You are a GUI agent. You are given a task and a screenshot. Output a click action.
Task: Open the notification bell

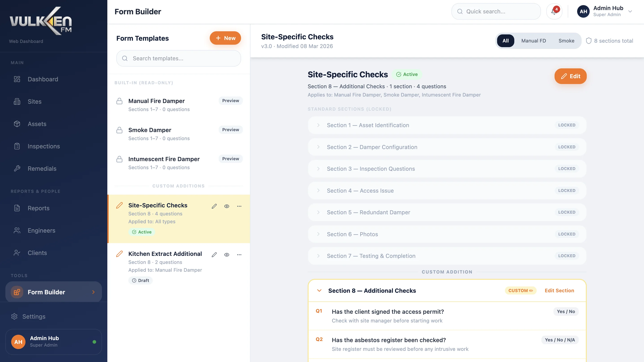point(554,11)
